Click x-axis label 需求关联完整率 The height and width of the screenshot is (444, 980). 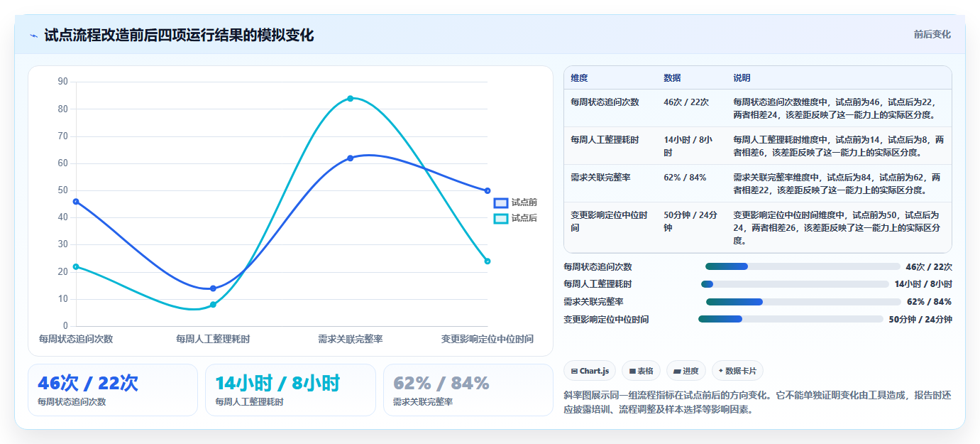[351, 339]
